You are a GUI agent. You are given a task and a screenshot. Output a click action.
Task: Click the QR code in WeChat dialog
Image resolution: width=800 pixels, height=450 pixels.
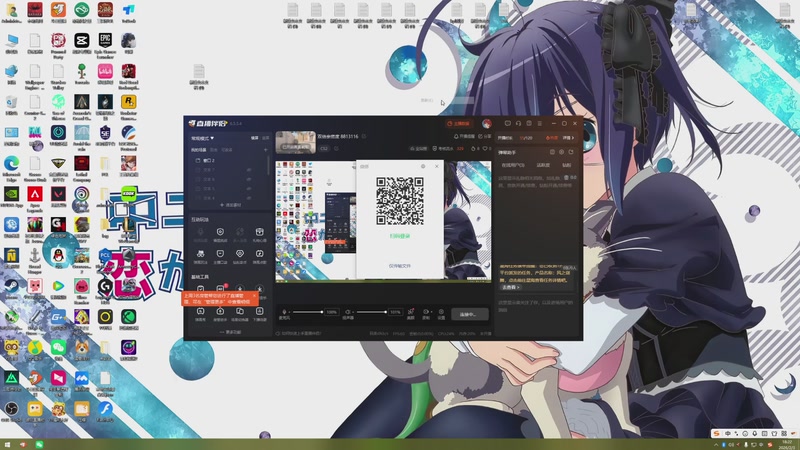(x=400, y=201)
